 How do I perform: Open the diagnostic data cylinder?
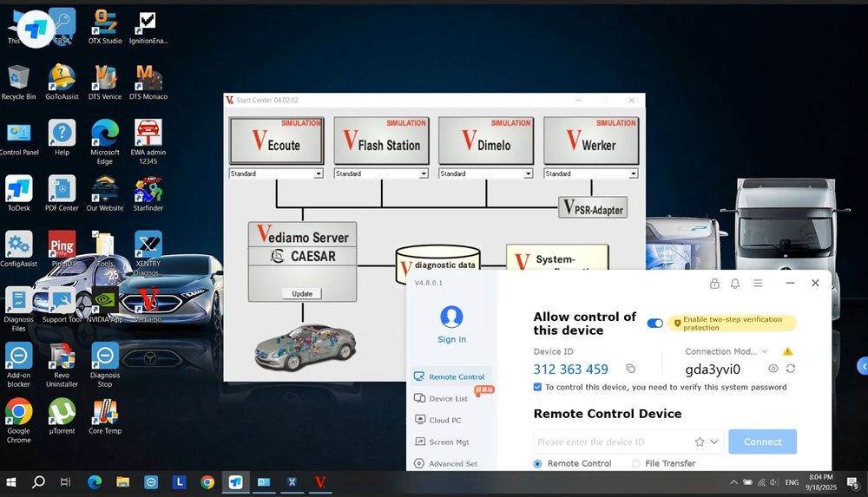point(437,265)
